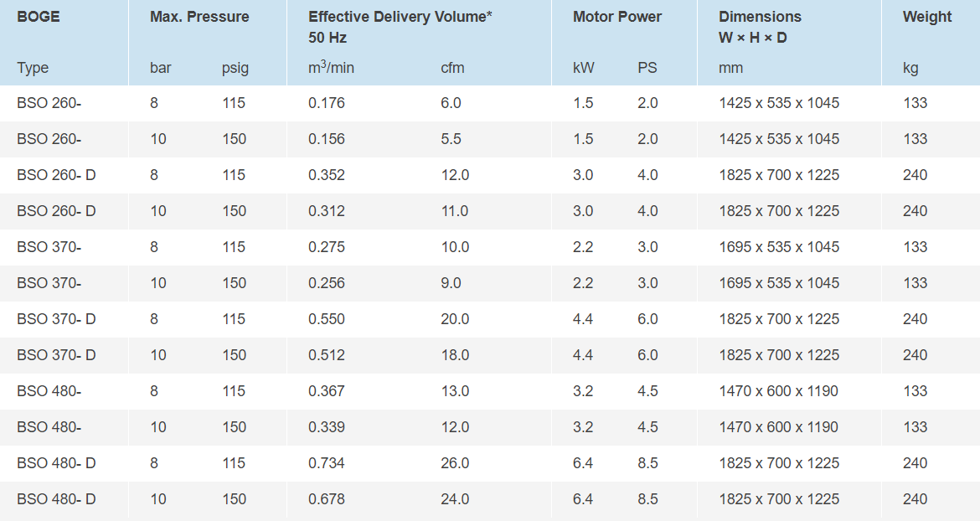Click BSO 370- D type in the 0.550 row
Screen dimensions: 980x521
pos(56,319)
